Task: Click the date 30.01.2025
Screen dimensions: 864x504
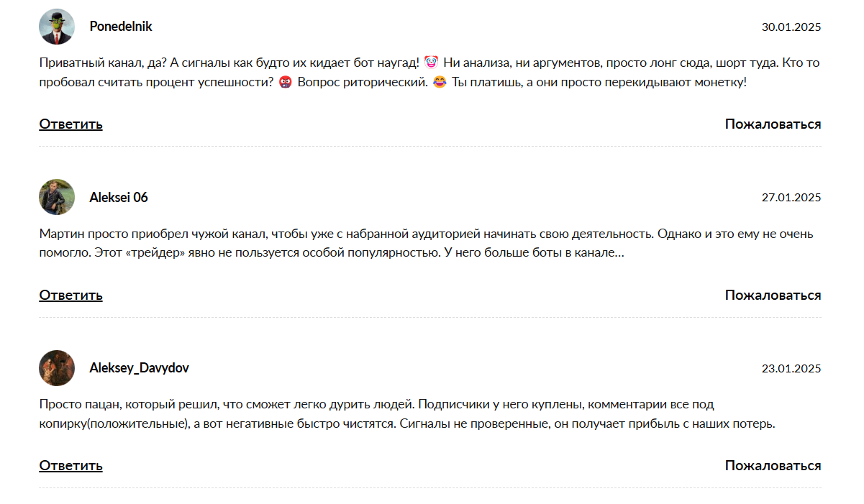Action: pyautogui.click(x=791, y=27)
